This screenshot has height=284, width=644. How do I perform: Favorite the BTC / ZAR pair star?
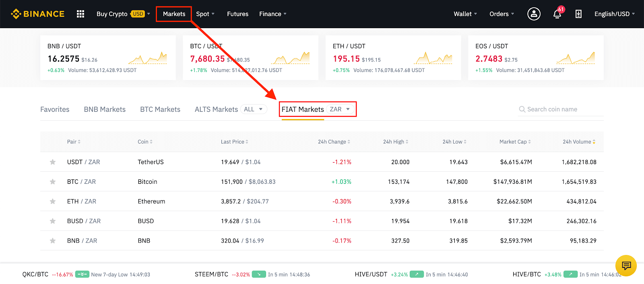pyautogui.click(x=53, y=182)
